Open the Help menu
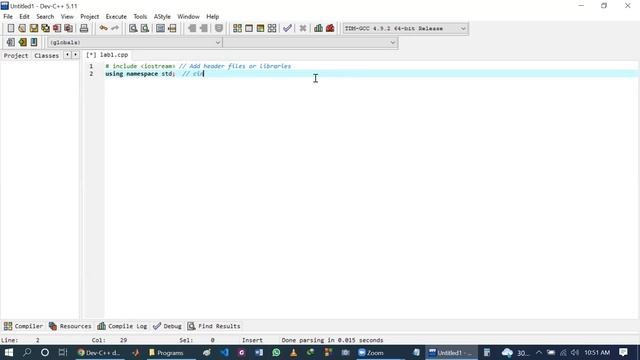640x360 pixels. 212,17
